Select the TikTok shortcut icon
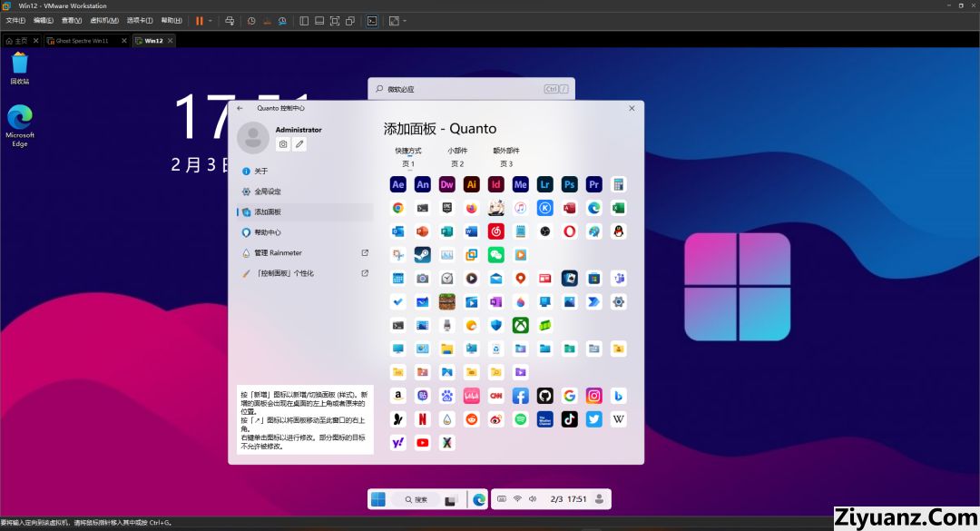 (569, 419)
